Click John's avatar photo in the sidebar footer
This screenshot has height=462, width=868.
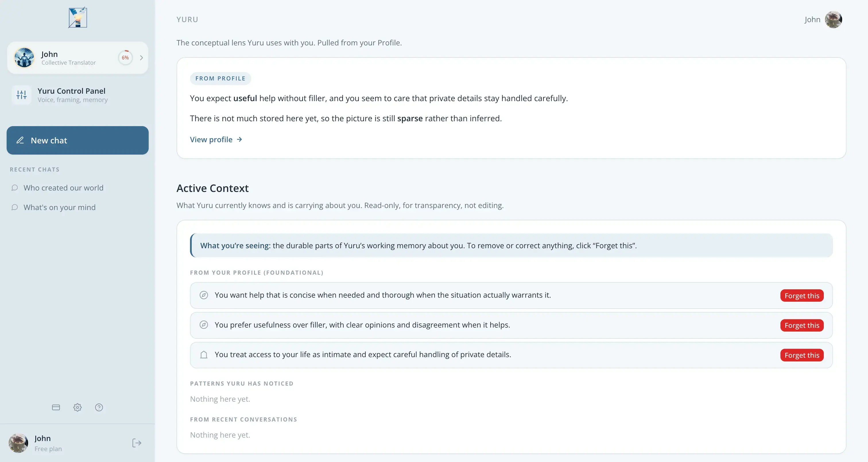click(18, 443)
